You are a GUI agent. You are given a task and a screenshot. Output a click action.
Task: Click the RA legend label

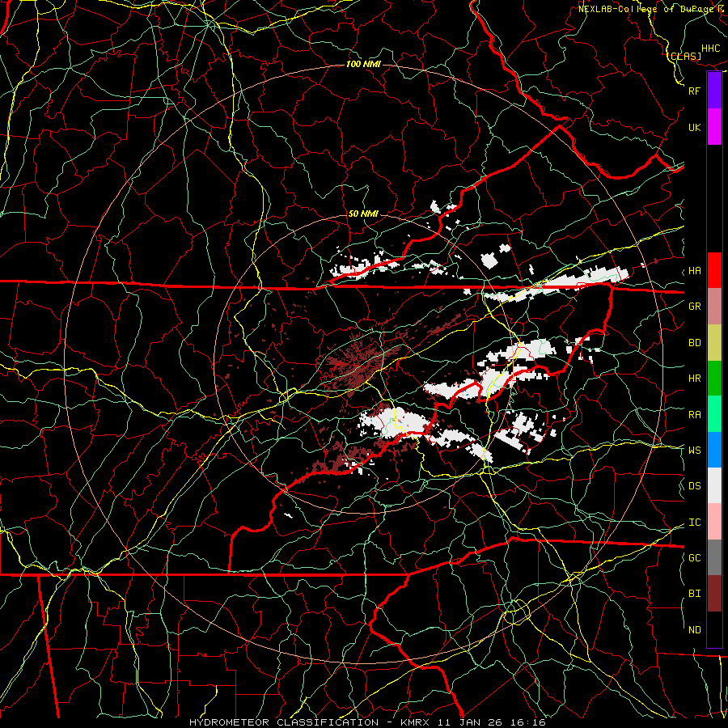click(x=695, y=415)
